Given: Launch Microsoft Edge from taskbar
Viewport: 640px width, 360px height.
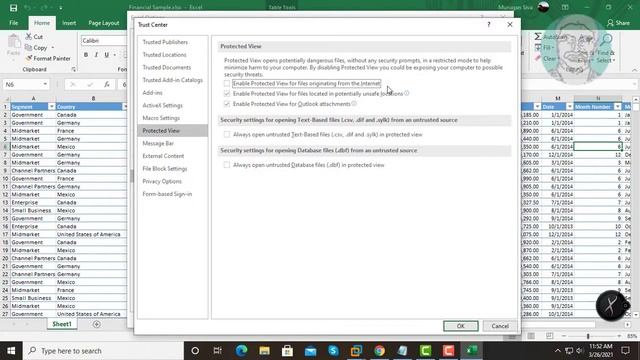Looking at the screenshot, I should pos(241,351).
